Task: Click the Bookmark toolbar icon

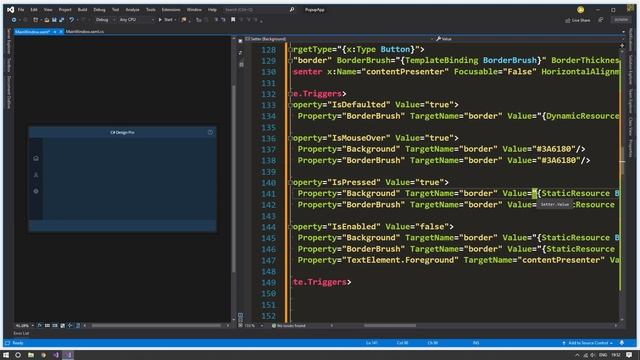Action: click(x=233, y=20)
